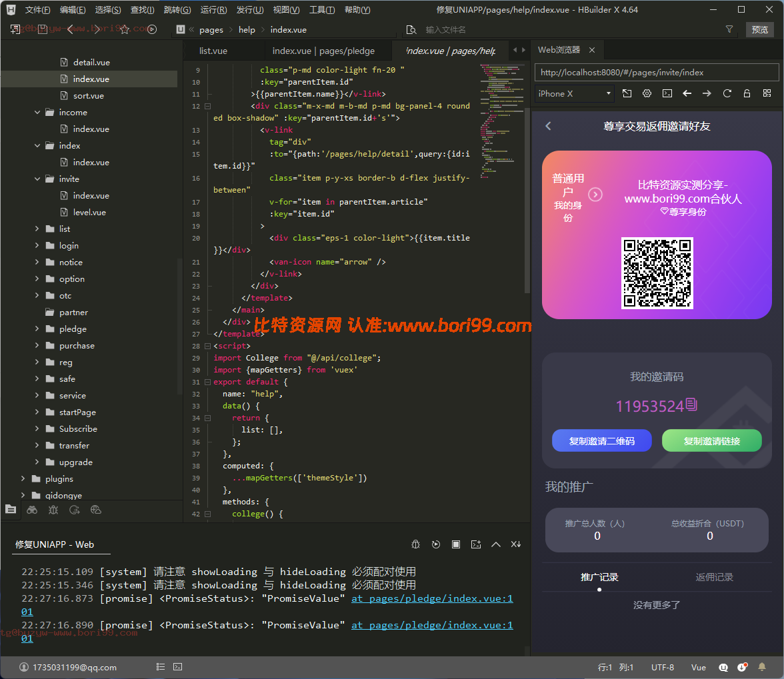Open first pages/pledge/index.vue link in console
Viewport: 784px width, 679px height.
pos(432,598)
